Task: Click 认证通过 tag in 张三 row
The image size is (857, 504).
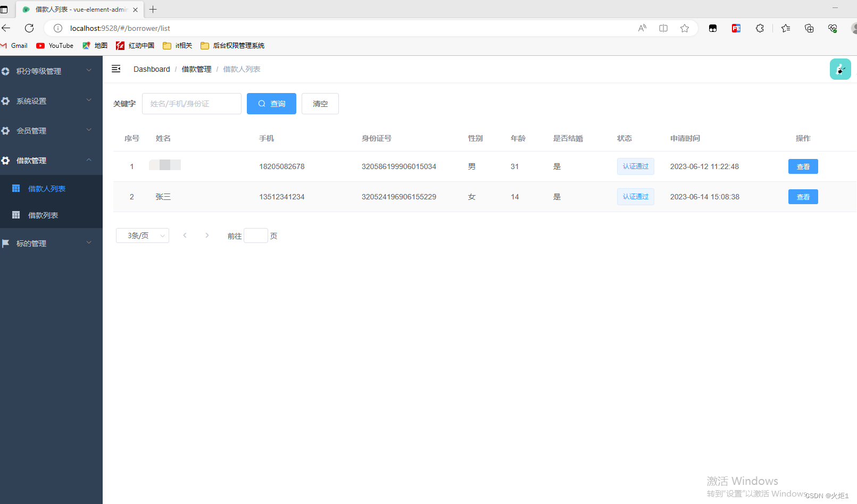Action: [x=636, y=197]
